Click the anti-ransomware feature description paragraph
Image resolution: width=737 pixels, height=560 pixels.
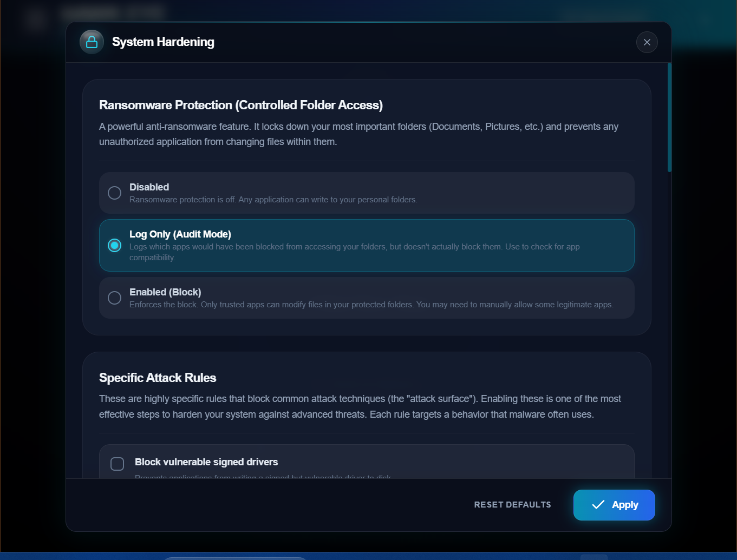[x=358, y=134]
